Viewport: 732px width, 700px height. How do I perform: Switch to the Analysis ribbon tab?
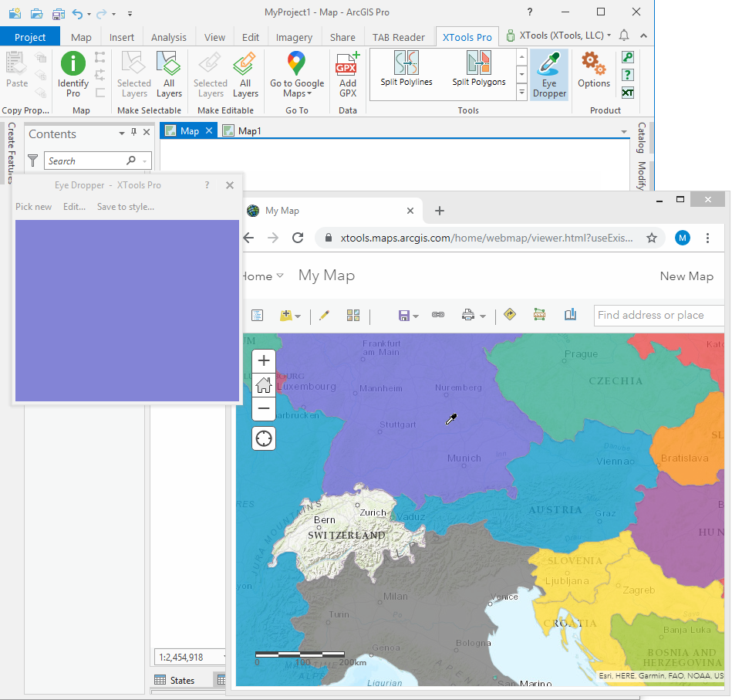point(168,37)
